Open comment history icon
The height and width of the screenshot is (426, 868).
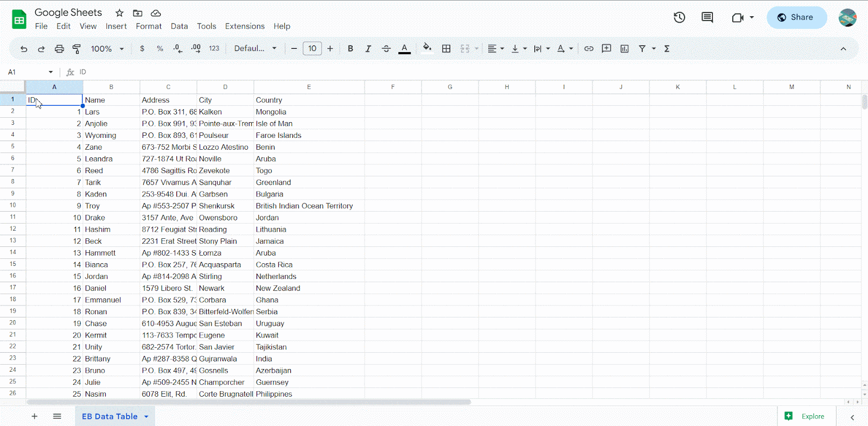coord(707,17)
